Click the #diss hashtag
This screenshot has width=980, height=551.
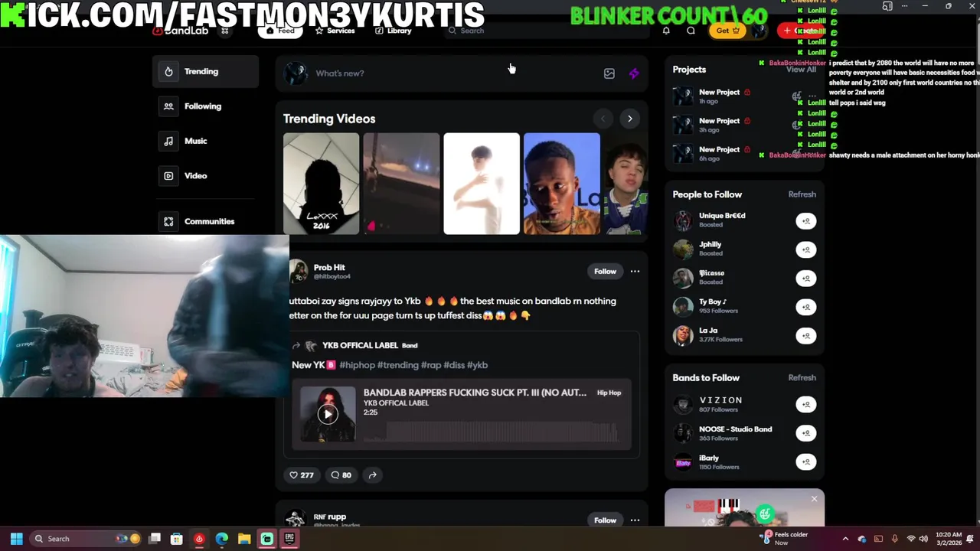tap(453, 365)
